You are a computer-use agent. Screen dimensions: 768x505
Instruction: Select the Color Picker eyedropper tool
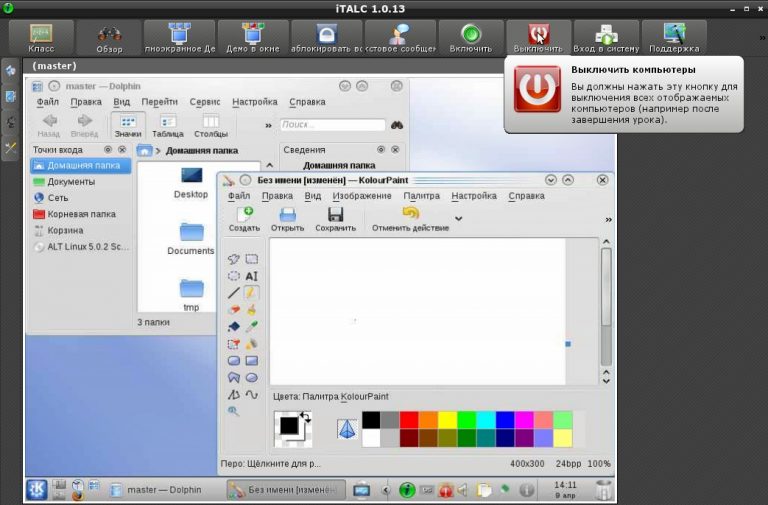tap(252, 327)
